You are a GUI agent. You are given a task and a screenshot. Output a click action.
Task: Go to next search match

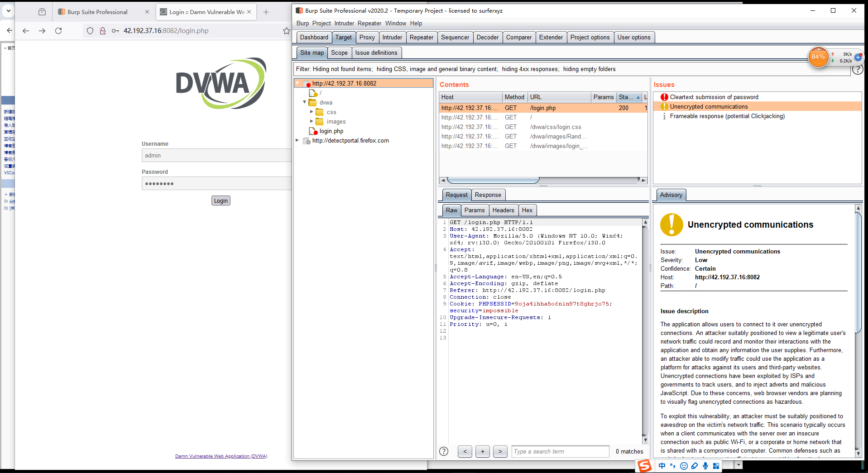[x=500, y=451]
